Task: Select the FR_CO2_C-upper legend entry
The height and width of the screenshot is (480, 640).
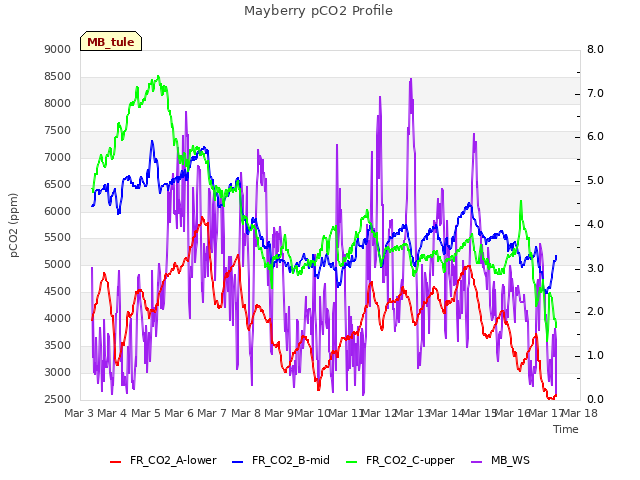Action: [x=400, y=460]
